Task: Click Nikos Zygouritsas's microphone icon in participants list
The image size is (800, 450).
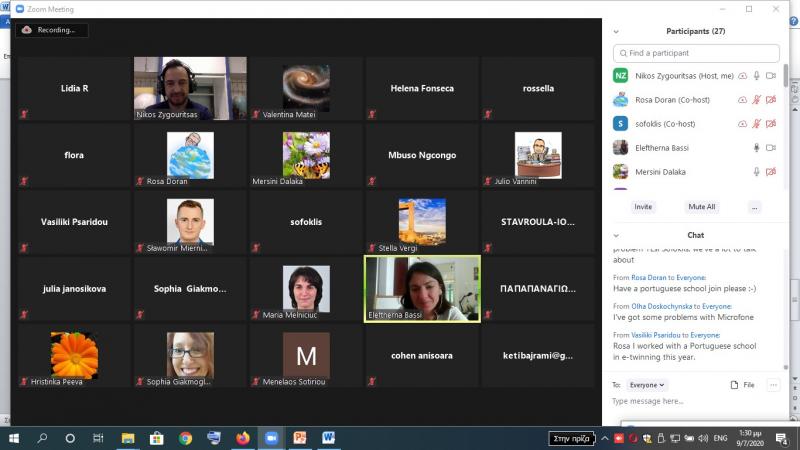Action: pos(756,76)
